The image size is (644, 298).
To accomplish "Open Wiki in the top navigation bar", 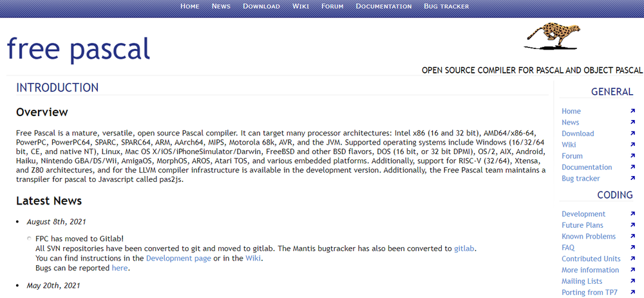I will (301, 6).
